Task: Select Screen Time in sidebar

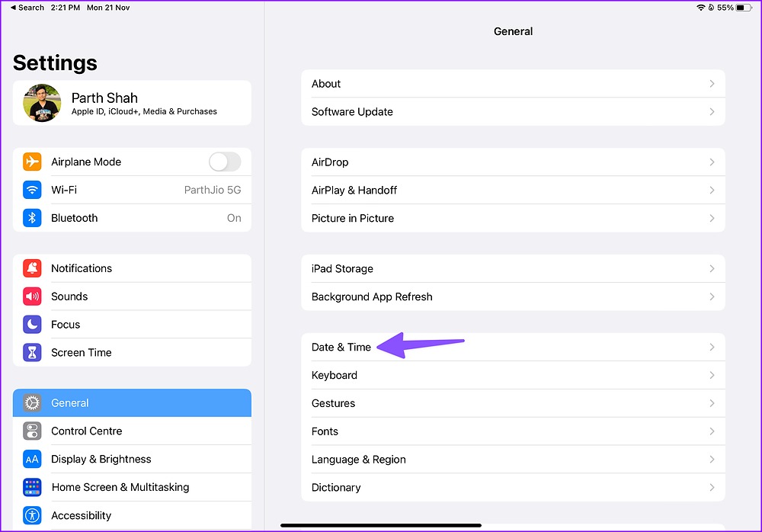Action: [132, 353]
